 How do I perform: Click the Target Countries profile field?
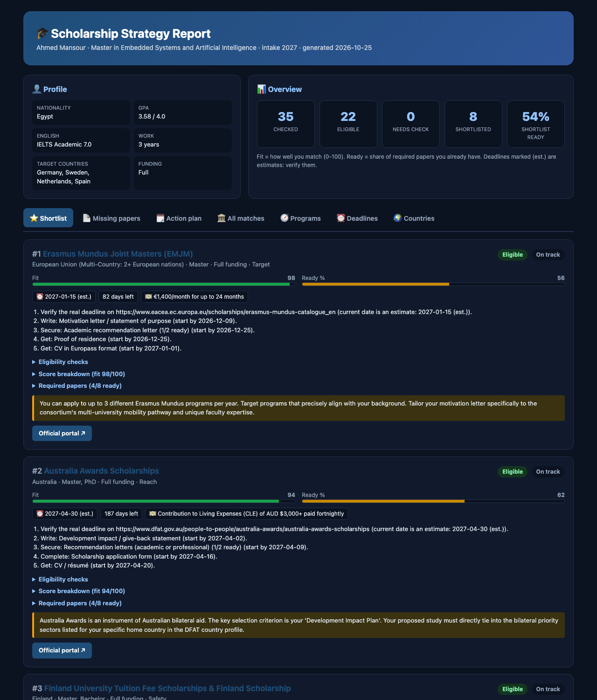click(81, 173)
